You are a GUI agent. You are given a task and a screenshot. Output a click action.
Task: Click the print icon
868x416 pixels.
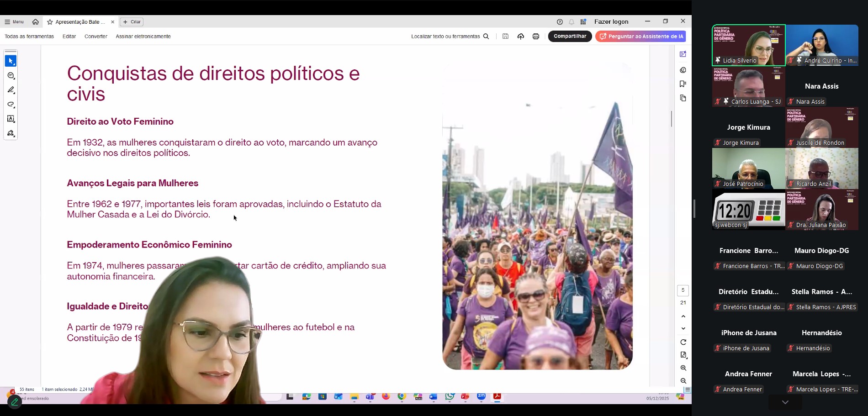[536, 37]
